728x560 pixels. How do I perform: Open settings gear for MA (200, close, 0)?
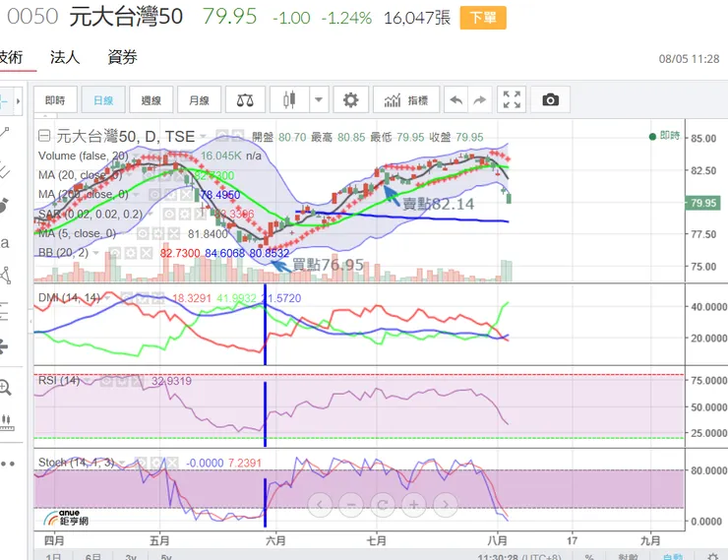172,195
